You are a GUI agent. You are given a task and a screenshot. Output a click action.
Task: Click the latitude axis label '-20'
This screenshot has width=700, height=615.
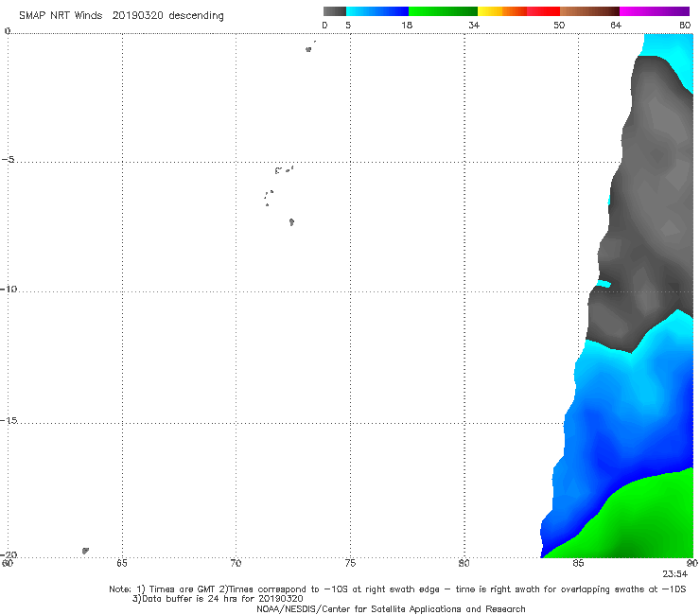pyautogui.click(x=9, y=554)
